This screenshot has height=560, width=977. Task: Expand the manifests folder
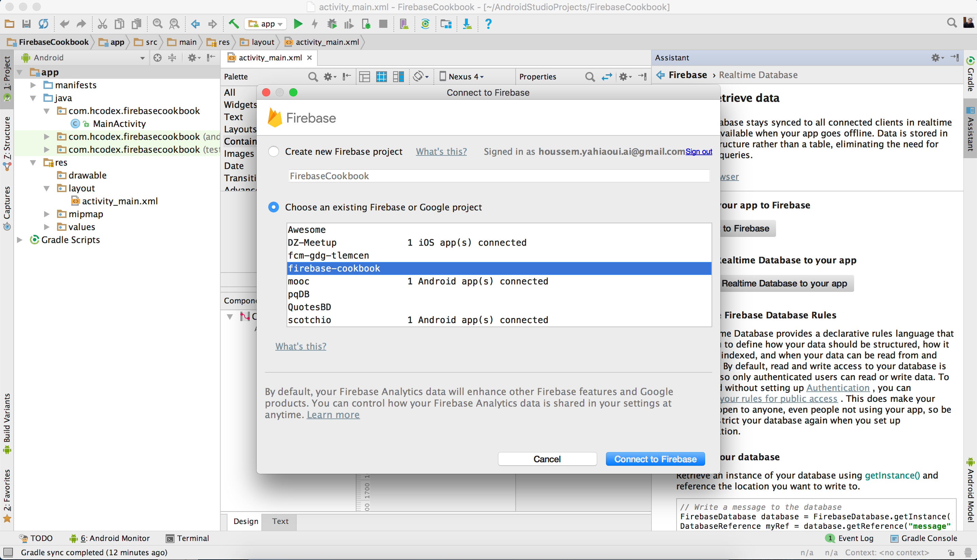coord(34,85)
